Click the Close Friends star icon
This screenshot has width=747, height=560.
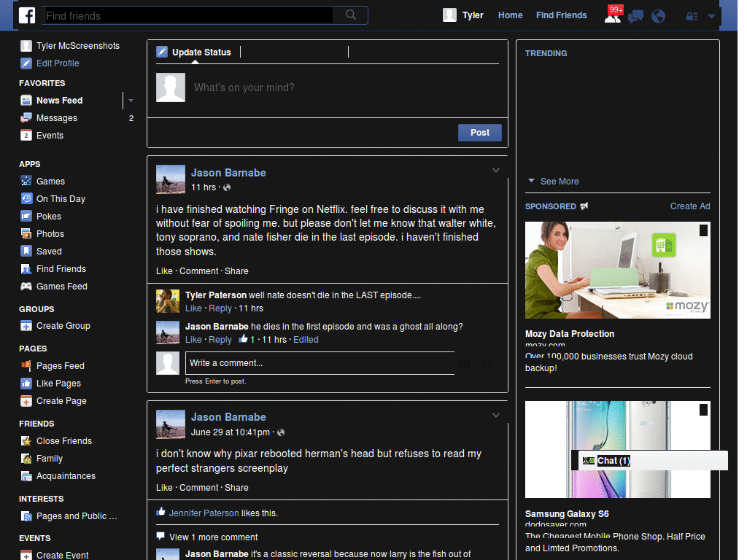click(x=26, y=441)
